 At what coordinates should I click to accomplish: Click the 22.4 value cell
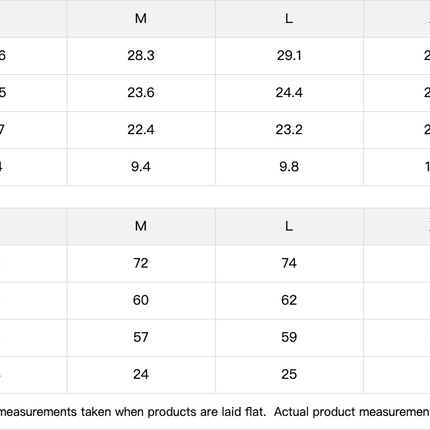[141, 130]
